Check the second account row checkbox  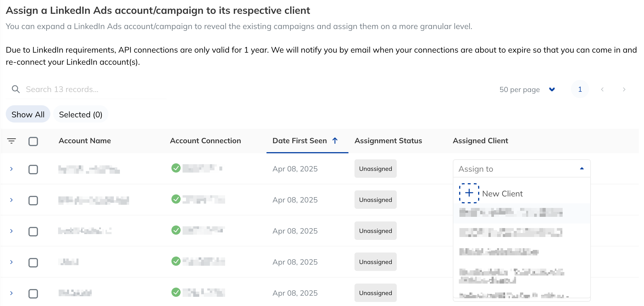point(33,200)
